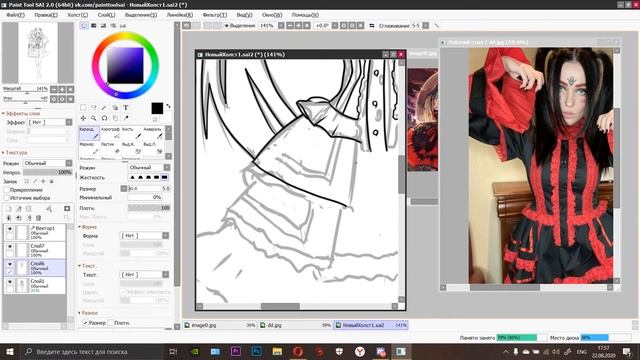The width and height of the screenshot is (640, 360).
Task: Zoom in with the navigator plus button
Action: [x=62, y=89]
